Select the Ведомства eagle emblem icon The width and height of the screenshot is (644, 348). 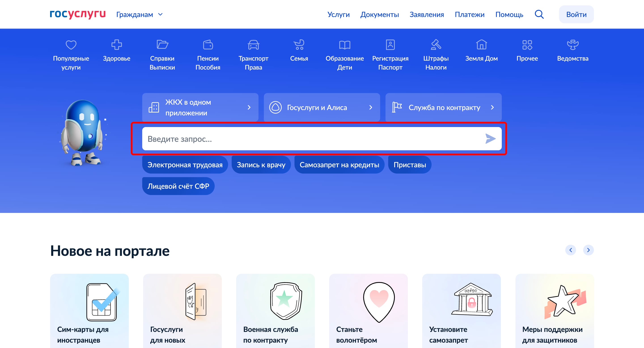pyautogui.click(x=573, y=45)
